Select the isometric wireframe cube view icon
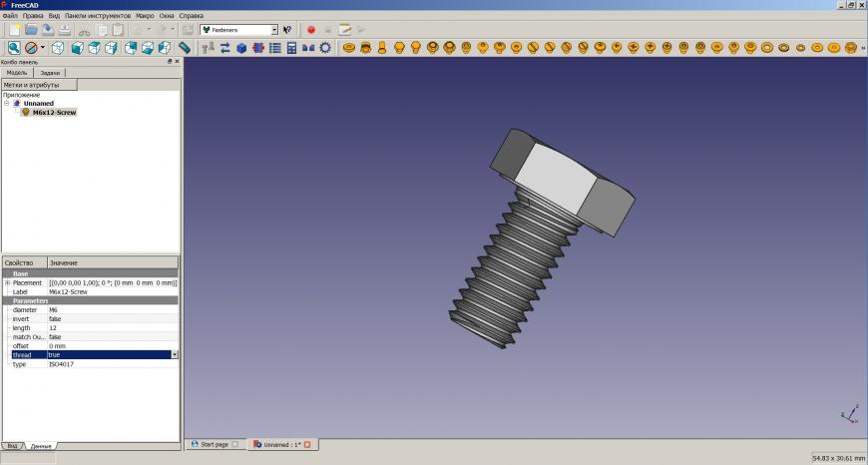 [x=58, y=48]
